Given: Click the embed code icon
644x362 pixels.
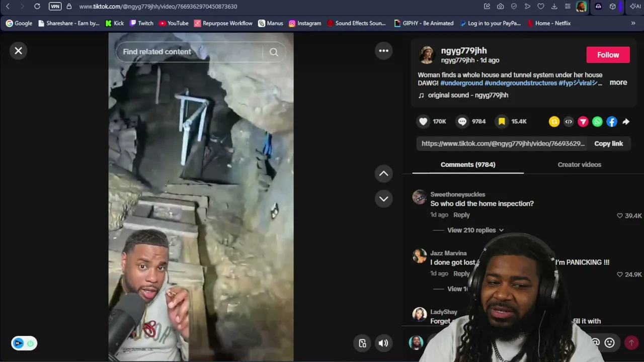Looking at the screenshot, I should click(x=569, y=121).
